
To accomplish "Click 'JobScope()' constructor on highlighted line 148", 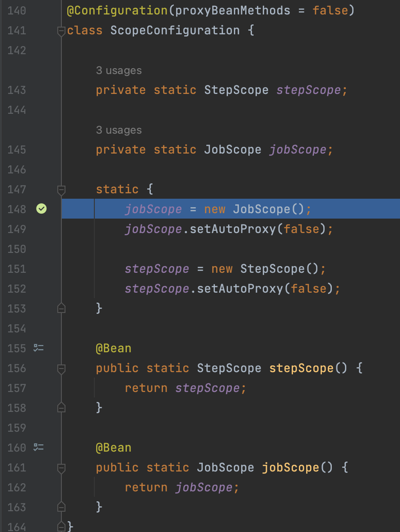I will [x=269, y=209].
